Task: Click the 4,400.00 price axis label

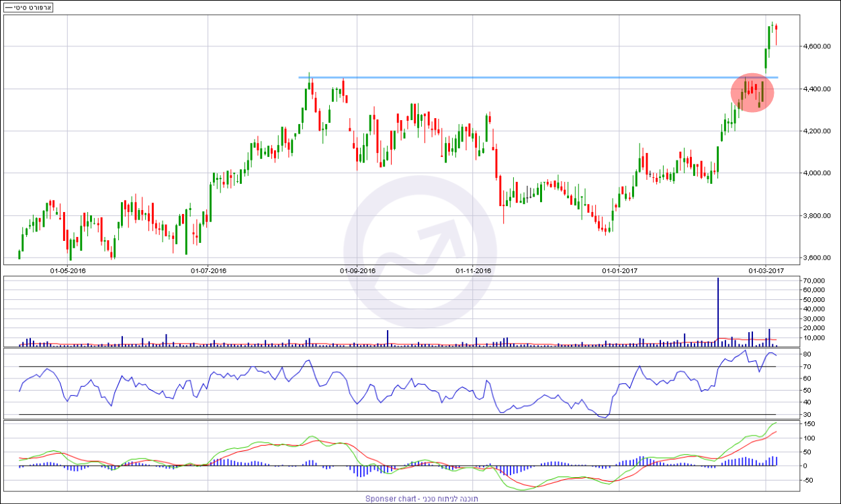Action: pos(817,89)
